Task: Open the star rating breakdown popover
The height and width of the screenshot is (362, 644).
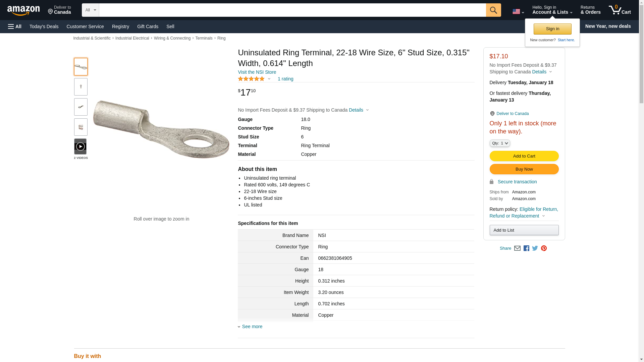Action: point(254,79)
